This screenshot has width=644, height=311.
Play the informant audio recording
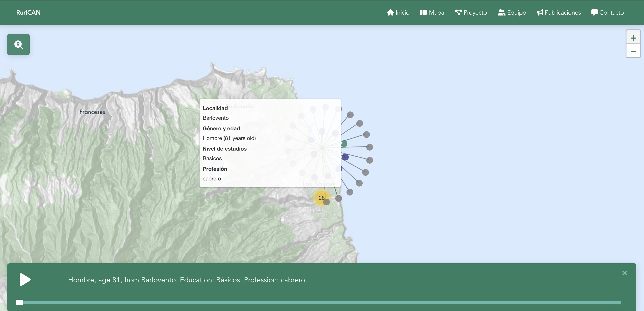tap(25, 280)
